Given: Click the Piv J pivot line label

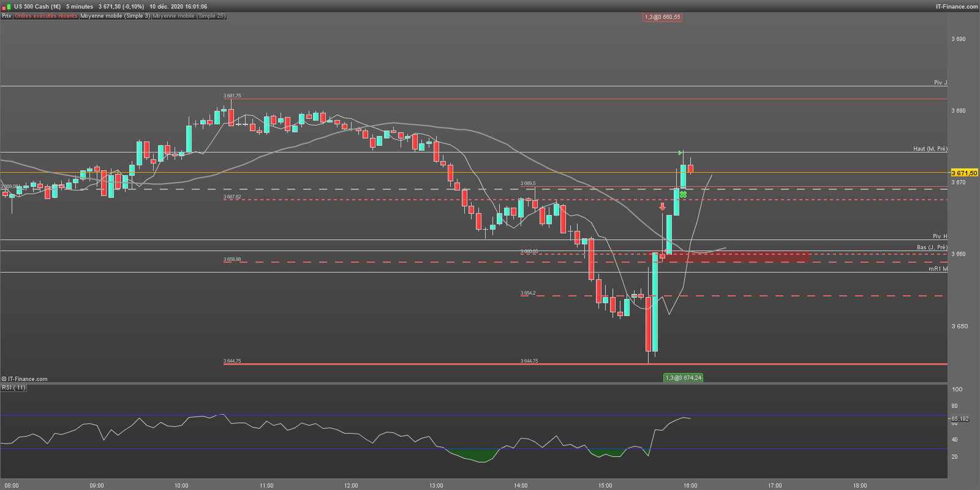Looking at the screenshot, I should (x=940, y=83).
